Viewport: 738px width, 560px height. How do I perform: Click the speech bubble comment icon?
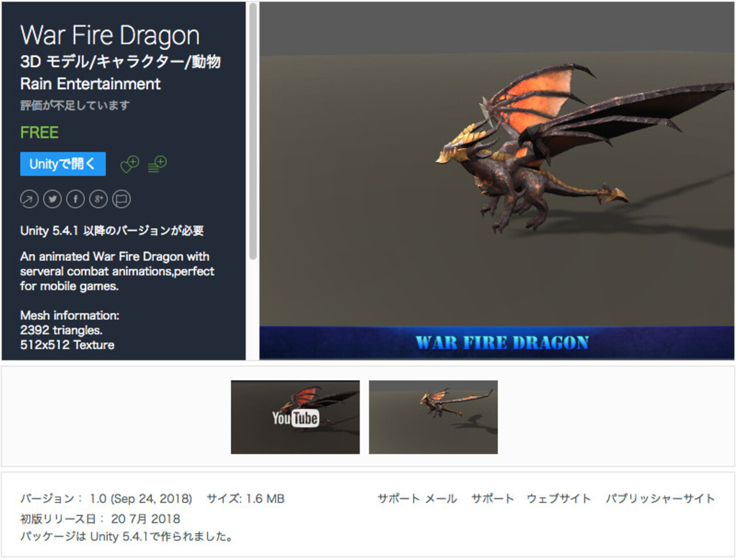[x=121, y=199]
